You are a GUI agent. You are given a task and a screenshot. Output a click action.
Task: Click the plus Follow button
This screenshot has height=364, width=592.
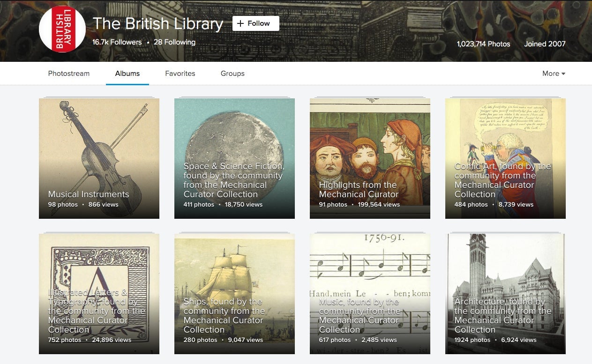click(x=256, y=23)
